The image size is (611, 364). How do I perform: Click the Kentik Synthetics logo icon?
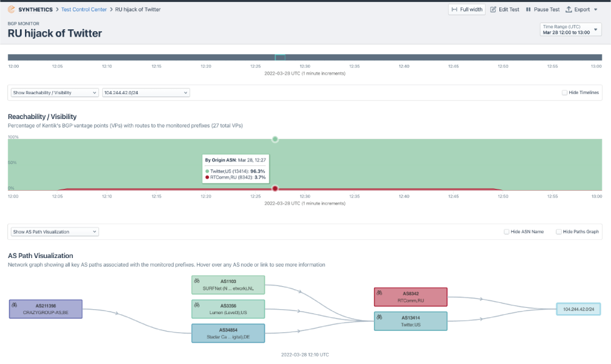point(12,9)
